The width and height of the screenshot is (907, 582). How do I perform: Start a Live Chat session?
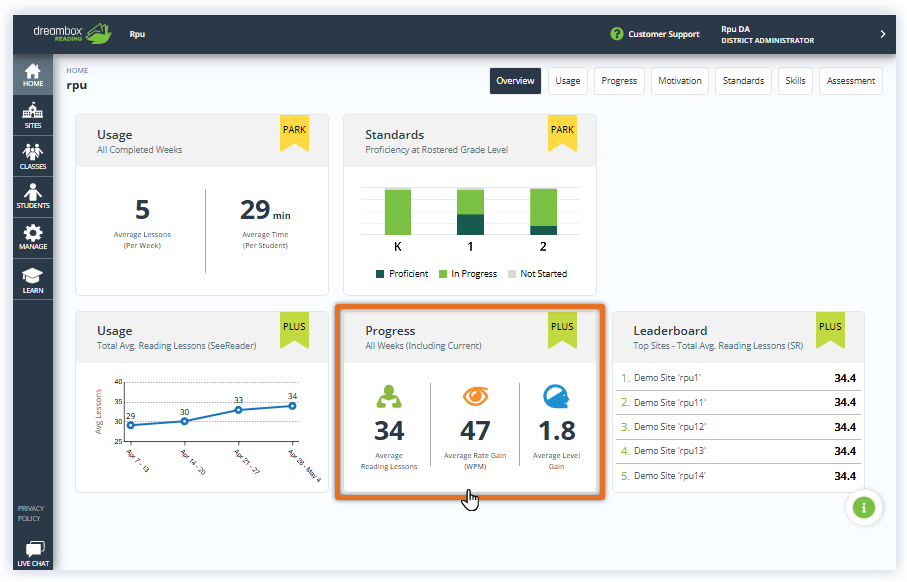point(33,553)
